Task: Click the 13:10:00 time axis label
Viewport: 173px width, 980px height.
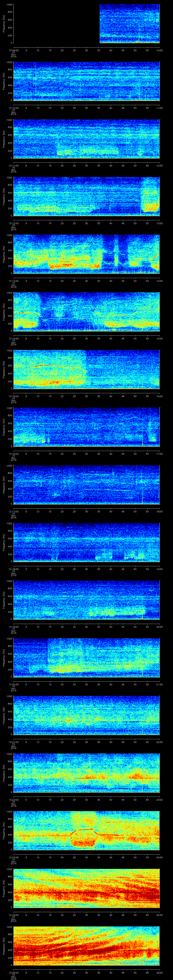Action: pyautogui.click(x=13, y=108)
